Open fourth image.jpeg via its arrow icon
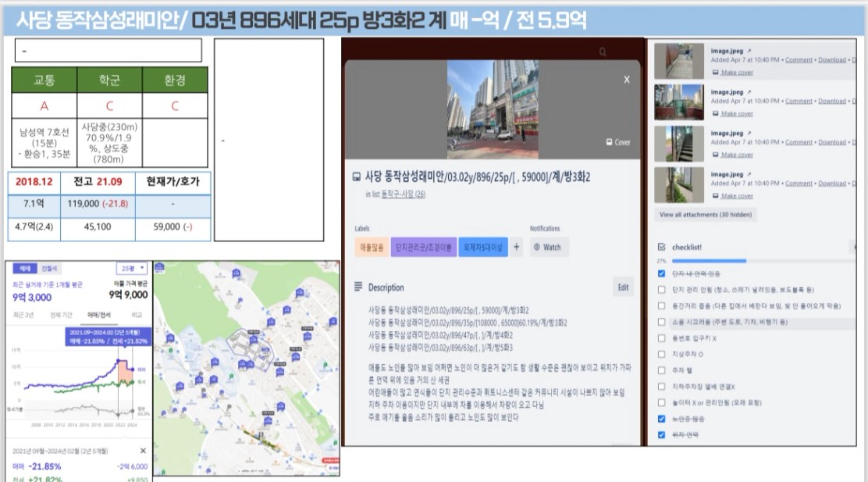This screenshot has height=482, width=868. pyautogui.click(x=749, y=174)
